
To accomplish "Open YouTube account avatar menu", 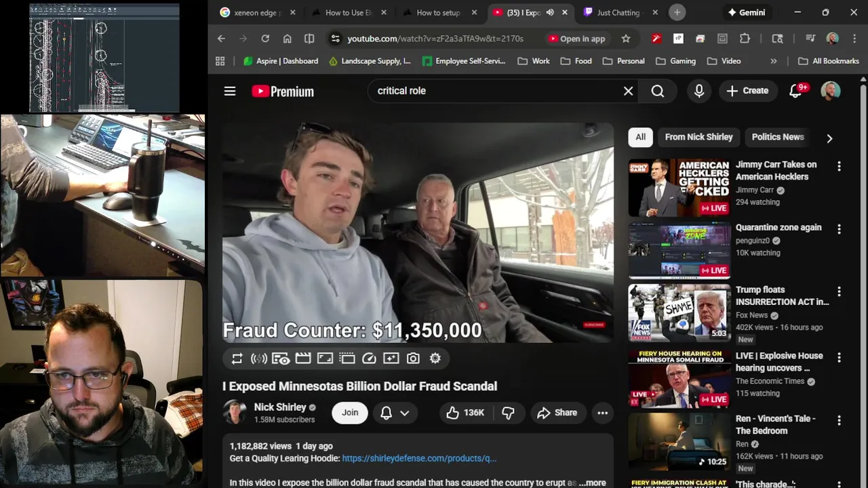I will (x=831, y=91).
